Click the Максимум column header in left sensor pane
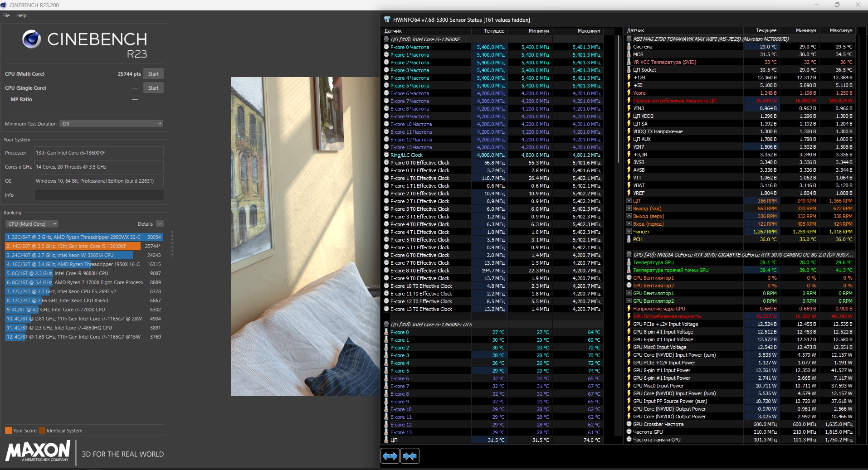Viewport: 868px width, 470px height. coord(578,31)
